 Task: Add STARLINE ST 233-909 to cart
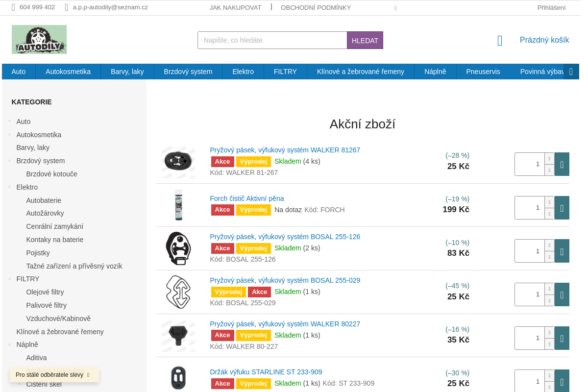point(562,381)
